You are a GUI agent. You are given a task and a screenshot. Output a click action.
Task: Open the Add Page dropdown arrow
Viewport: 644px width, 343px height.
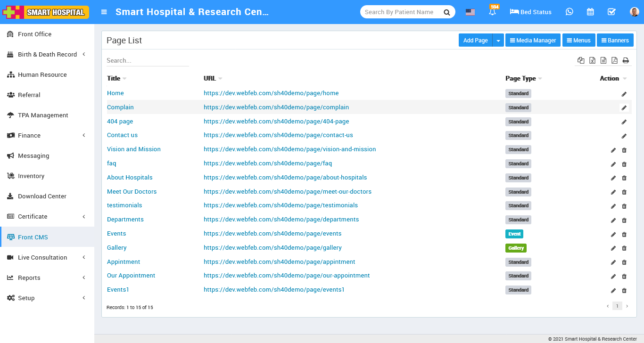pos(498,40)
